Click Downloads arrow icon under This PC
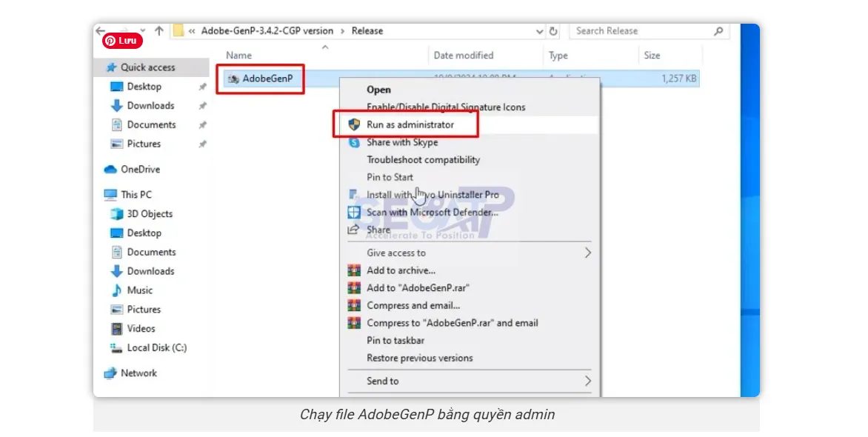The height and width of the screenshot is (437, 868). [x=116, y=271]
